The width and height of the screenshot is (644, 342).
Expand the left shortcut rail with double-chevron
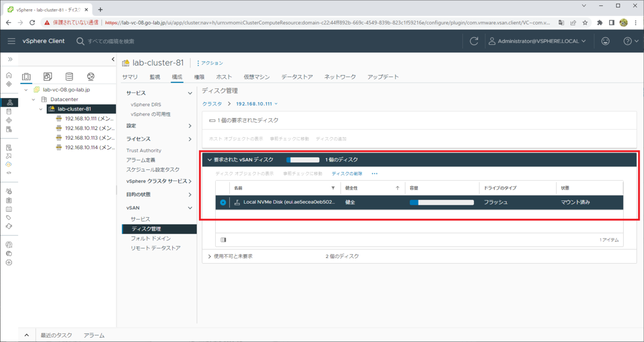[10, 59]
